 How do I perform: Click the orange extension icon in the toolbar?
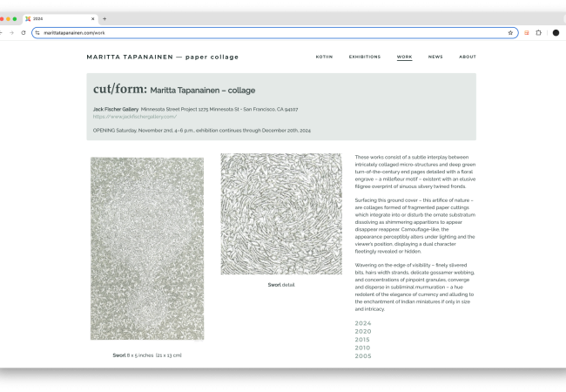click(527, 32)
